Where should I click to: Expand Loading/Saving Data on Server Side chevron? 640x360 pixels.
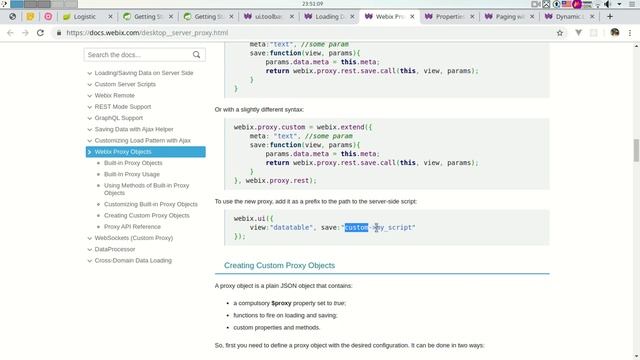(x=89, y=73)
